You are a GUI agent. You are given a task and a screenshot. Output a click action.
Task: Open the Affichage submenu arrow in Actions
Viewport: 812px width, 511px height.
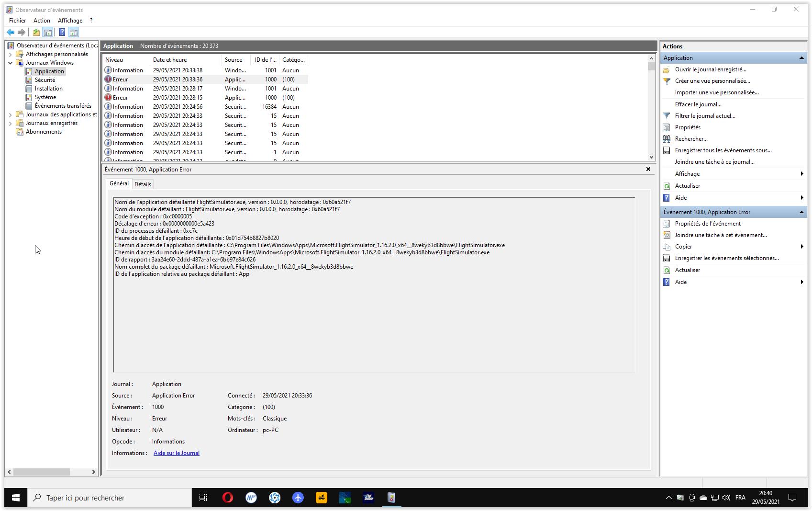point(802,174)
